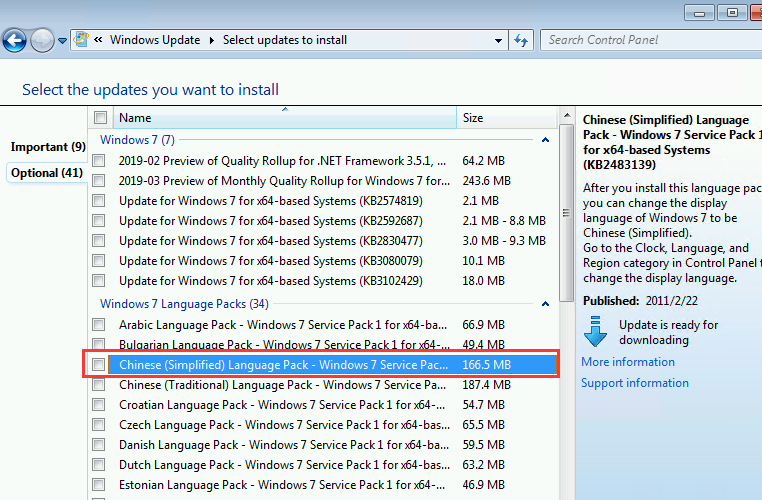Collapse the Windows 7 Language Packs group
Viewport: 762px width, 500px height.
click(545, 303)
